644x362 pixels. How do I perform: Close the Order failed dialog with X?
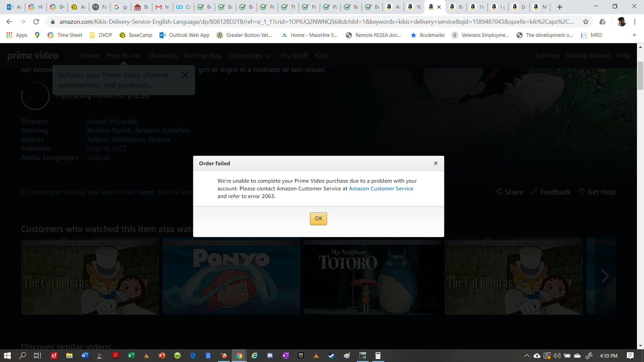(435, 163)
